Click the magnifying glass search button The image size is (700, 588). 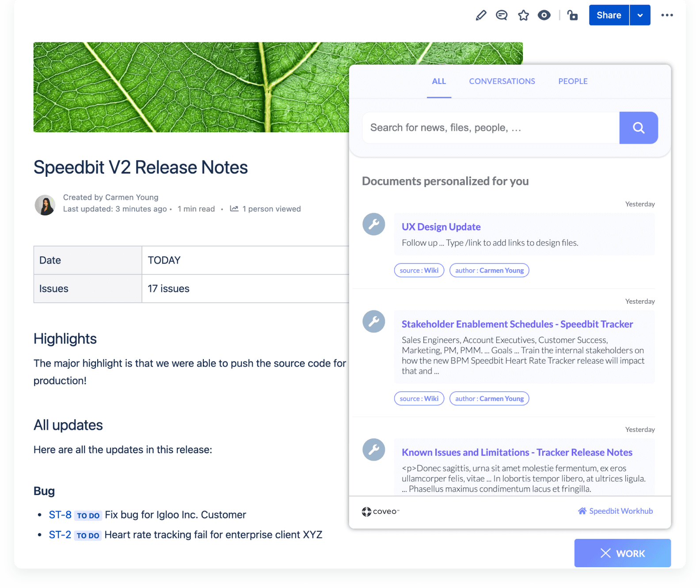tap(639, 128)
